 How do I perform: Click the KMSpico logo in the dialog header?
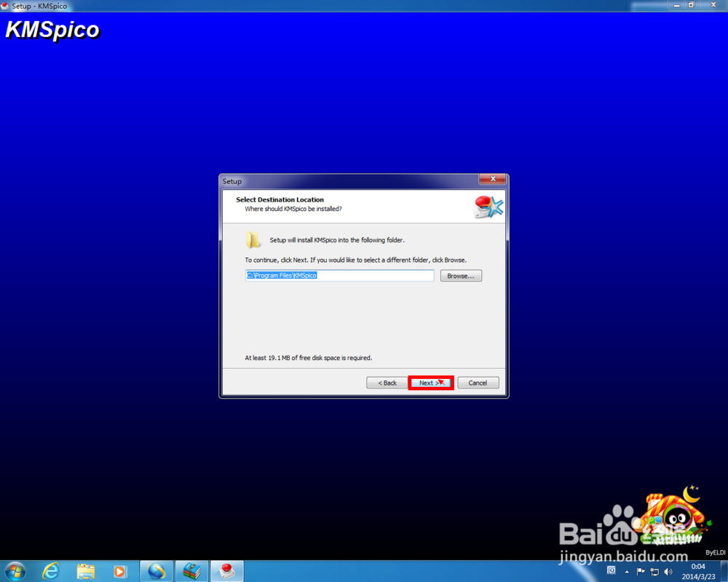[x=488, y=205]
